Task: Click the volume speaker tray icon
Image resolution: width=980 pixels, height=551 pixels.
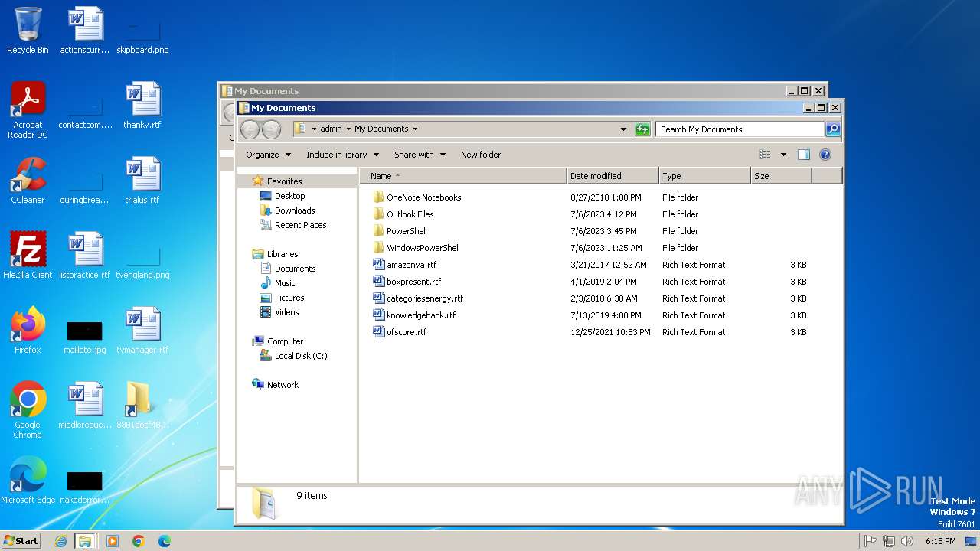Action: pyautogui.click(x=907, y=541)
